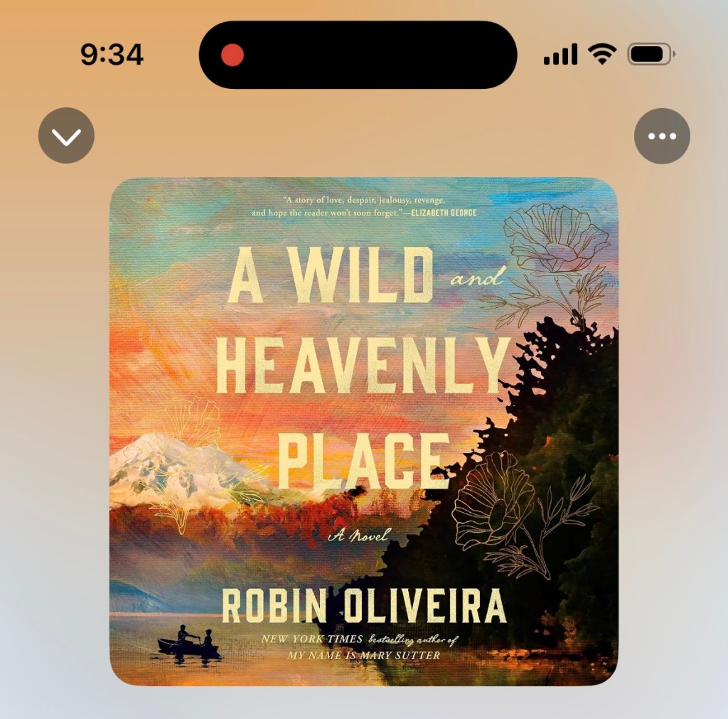
Task: Tap the Wi-Fi status icon
Action: 602,54
